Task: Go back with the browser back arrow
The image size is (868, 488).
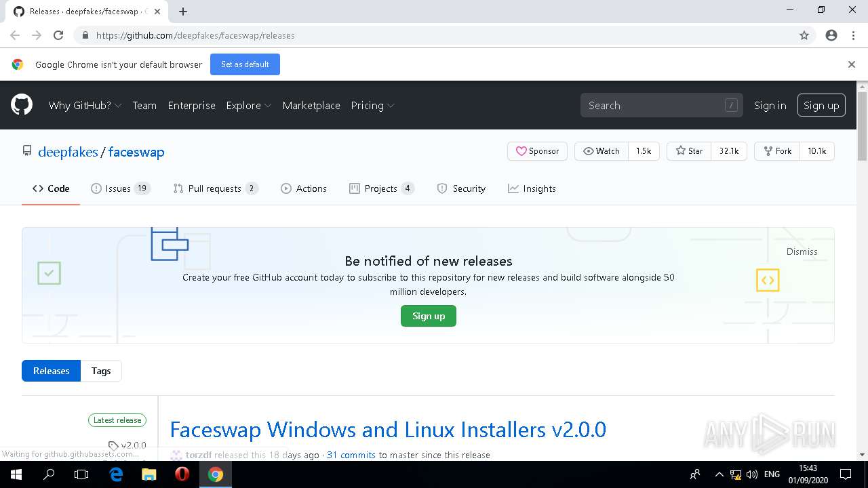Action: (x=15, y=35)
